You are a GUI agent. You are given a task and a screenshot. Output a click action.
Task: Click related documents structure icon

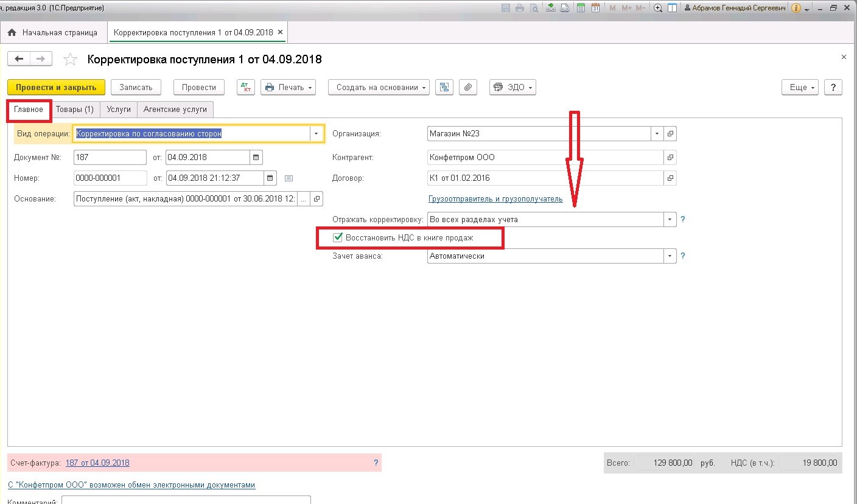[444, 88]
